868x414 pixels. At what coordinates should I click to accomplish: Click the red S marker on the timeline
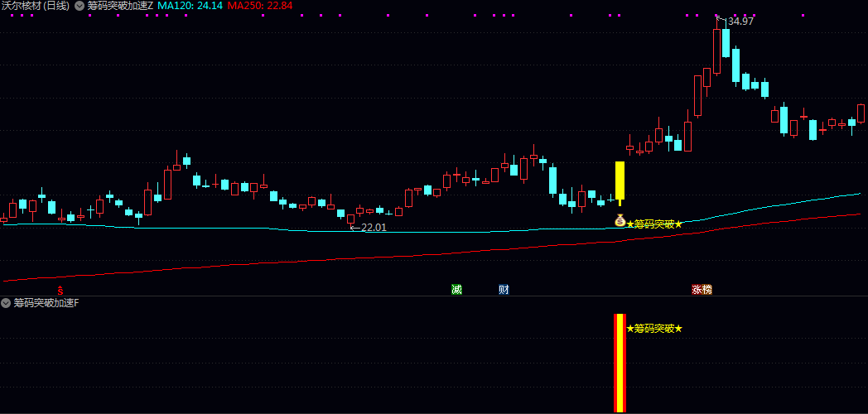point(60,290)
